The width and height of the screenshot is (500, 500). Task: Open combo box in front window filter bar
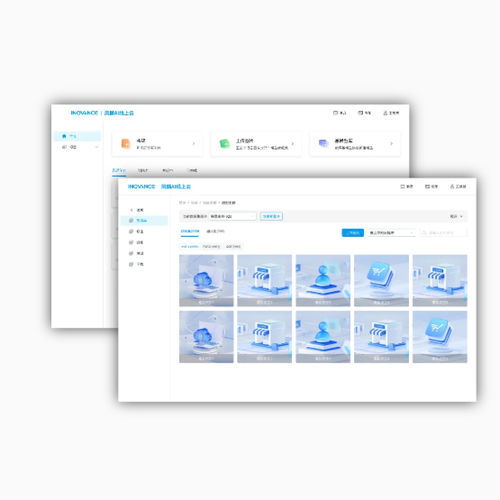(x=233, y=216)
